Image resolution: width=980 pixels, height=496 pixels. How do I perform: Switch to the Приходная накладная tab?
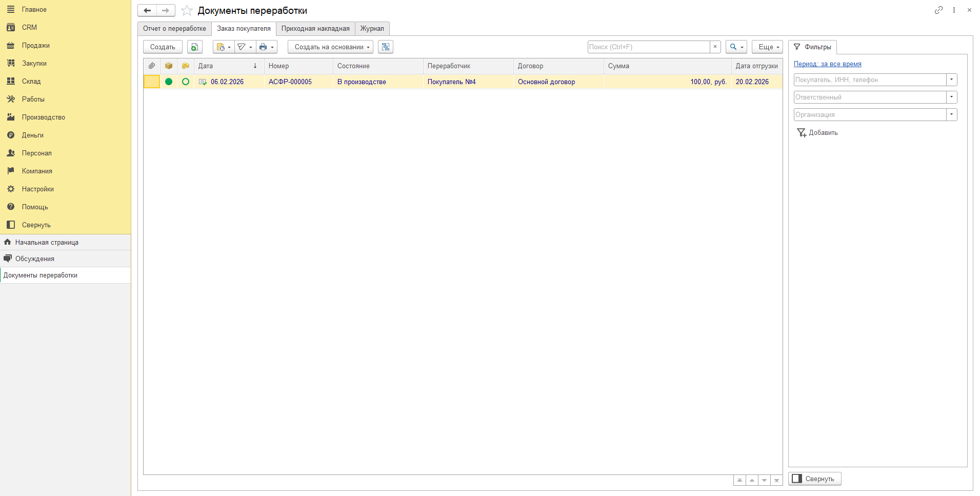pos(315,29)
